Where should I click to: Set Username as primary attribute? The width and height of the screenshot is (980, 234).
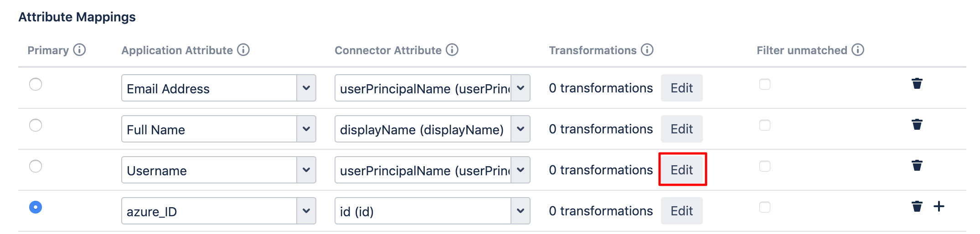[x=36, y=166]
